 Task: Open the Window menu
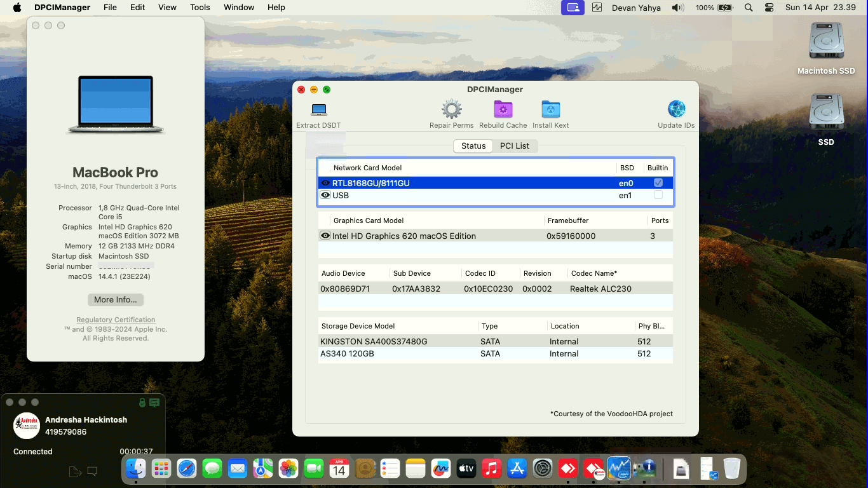click(239, 8)
